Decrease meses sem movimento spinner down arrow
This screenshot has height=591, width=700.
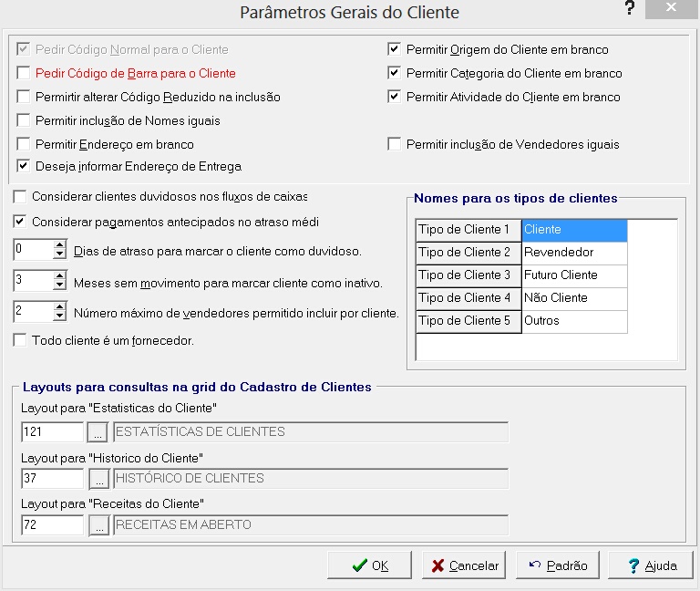coord(59,285)
